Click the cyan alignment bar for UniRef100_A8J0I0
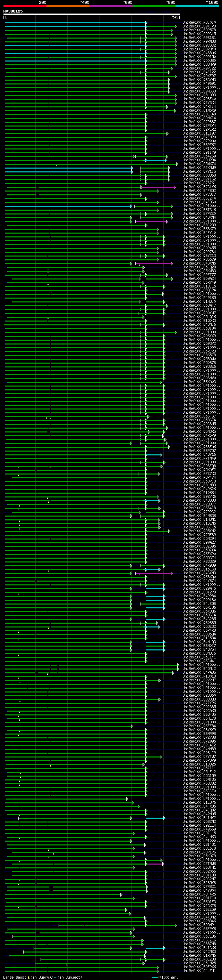Image resolution: width=222 pixels, height=980 pixels. [x=76, y=23]
